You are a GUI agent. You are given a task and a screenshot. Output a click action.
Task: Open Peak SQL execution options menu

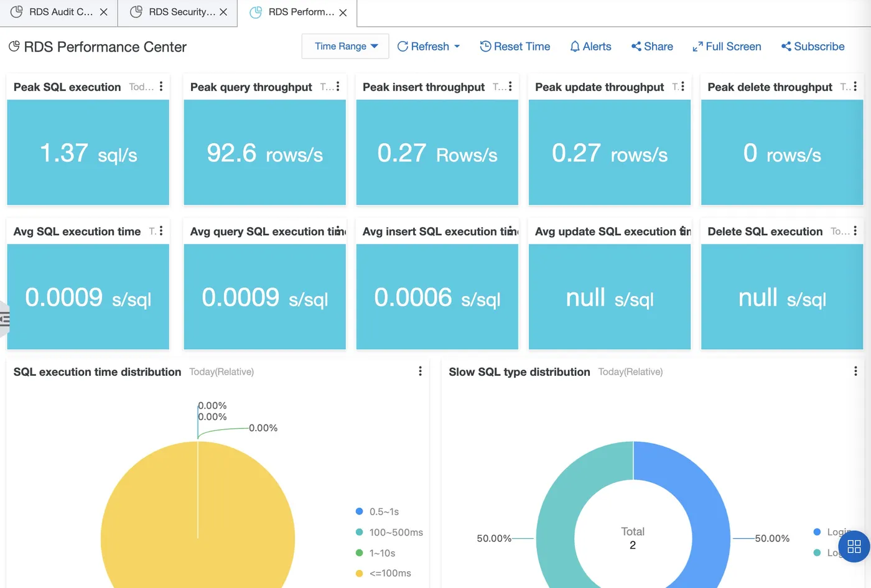(x=161, y=86)
